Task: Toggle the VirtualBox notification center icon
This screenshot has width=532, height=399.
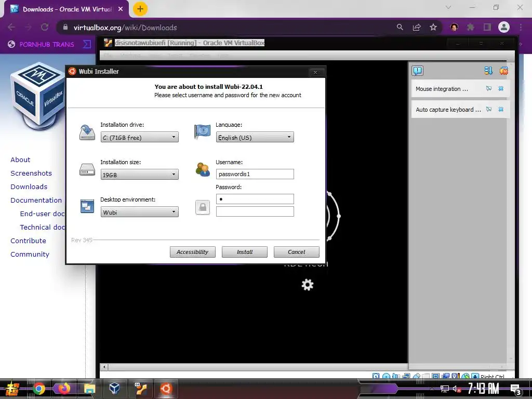Action: point(417,71)
